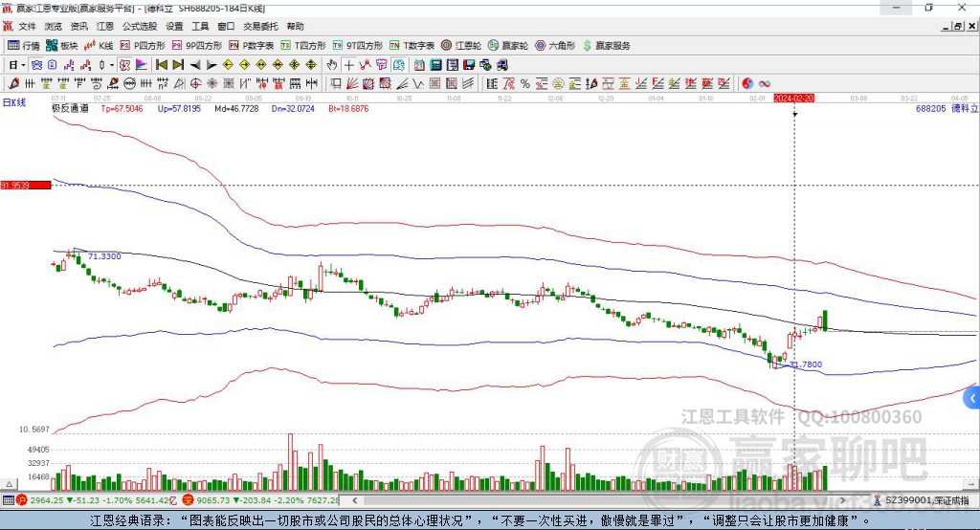Viewport: 980px width, 530px height.
Task: Toggle the rainbow flag indicator icon
Action: pyautogui.click(x=142, y=65)
